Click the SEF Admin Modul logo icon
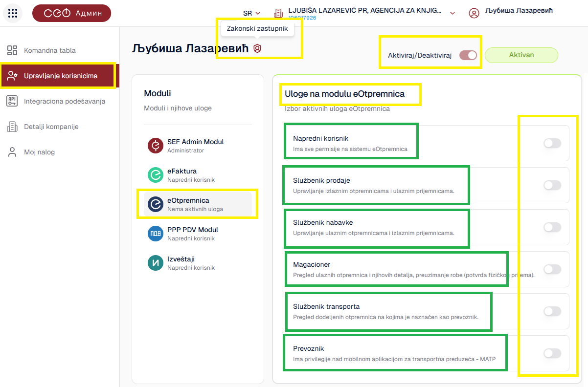 156,146
